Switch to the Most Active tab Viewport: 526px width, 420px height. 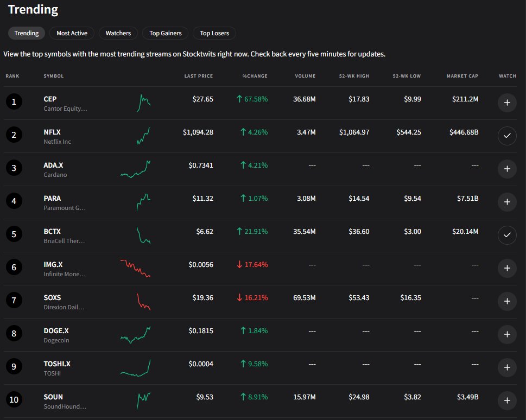point(72,33)
